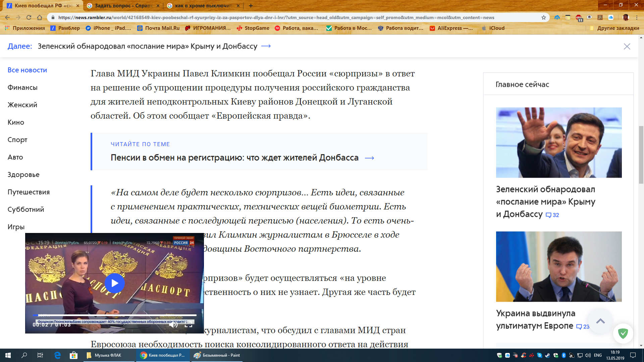
Task: Open 32 comments on Zelensky story
Action: pyautogui.click(x=552, y=215)
